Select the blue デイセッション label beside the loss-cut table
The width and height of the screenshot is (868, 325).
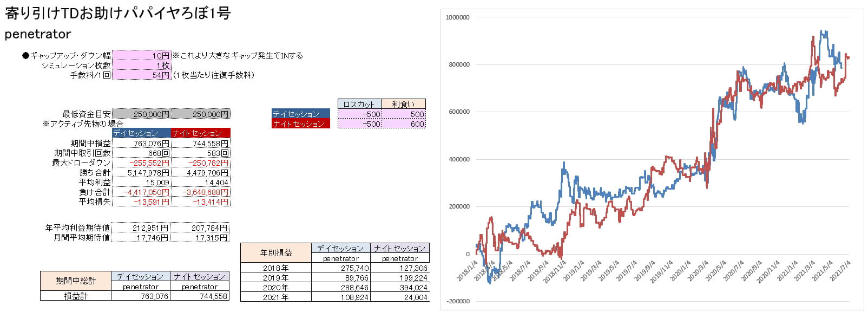301,114
